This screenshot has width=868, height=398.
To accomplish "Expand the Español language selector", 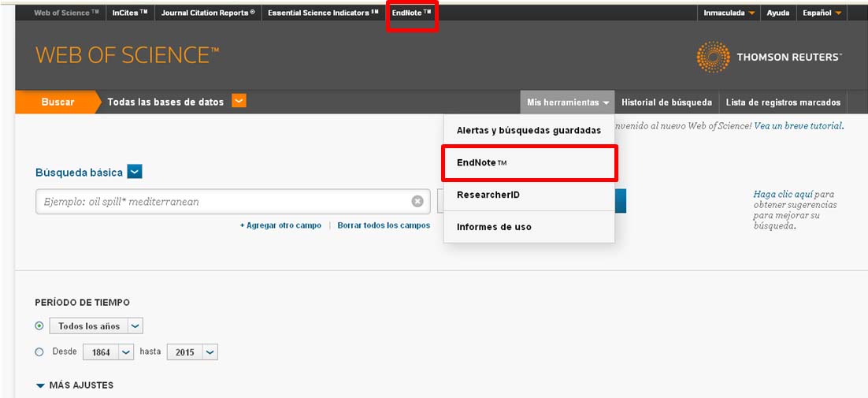I will coord(822,13).
